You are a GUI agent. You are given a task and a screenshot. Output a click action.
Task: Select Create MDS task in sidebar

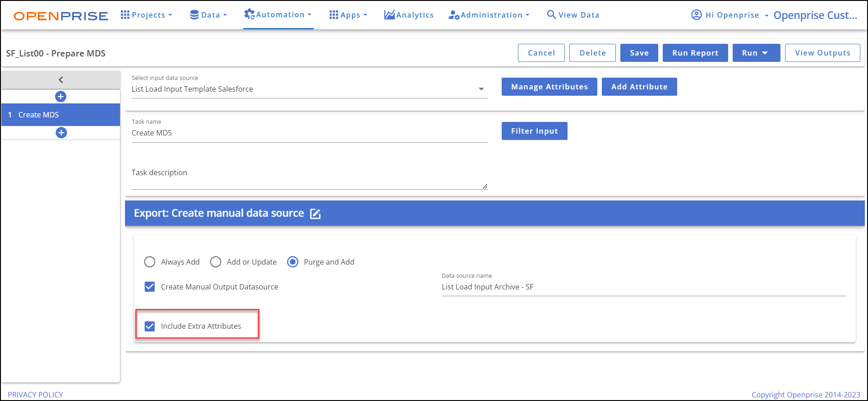pos(61,115)
